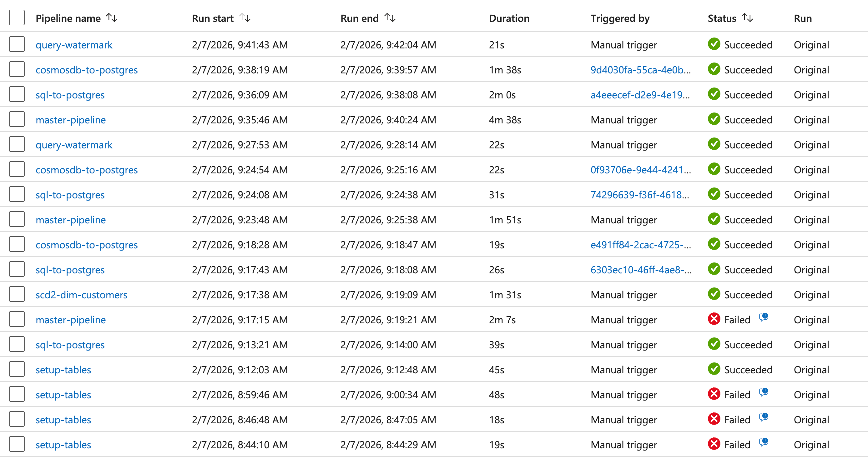View error message icon for 8:59:46 setup-tables run
The height and width of the screenshot is (458, 868).
point(764,392)
